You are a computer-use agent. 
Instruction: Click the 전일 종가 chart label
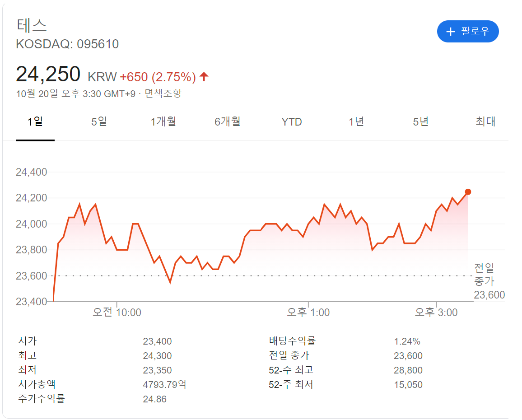[484, 275]
